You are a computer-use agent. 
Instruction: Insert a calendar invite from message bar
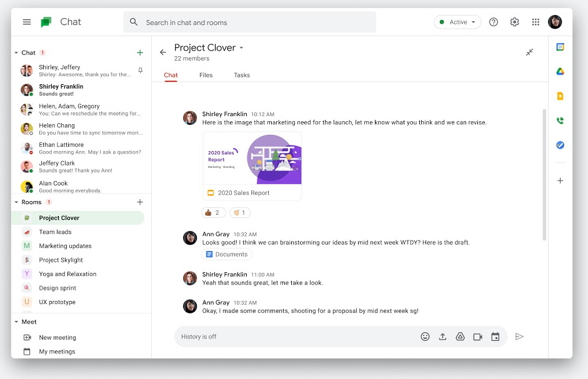[496, 337]
